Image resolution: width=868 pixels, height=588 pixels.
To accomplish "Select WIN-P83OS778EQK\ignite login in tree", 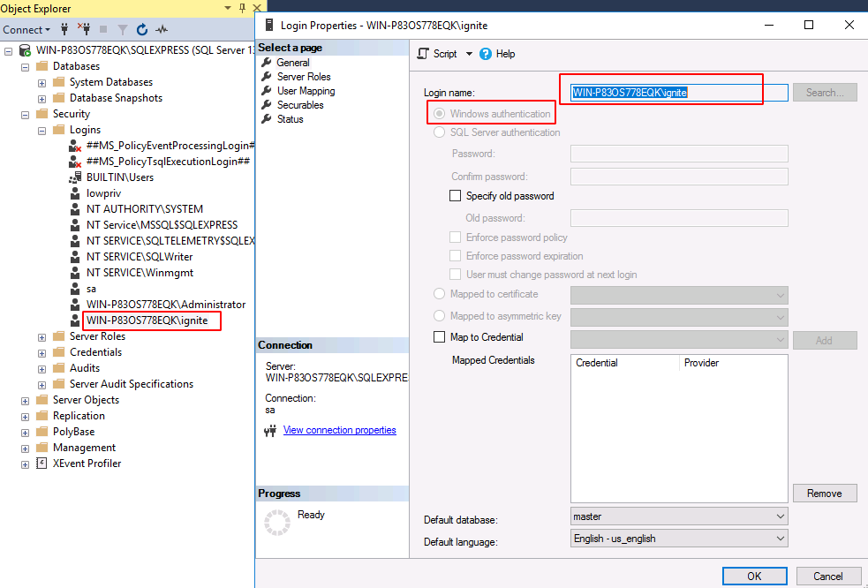I will pyautogui.click(x=147, y=320).
